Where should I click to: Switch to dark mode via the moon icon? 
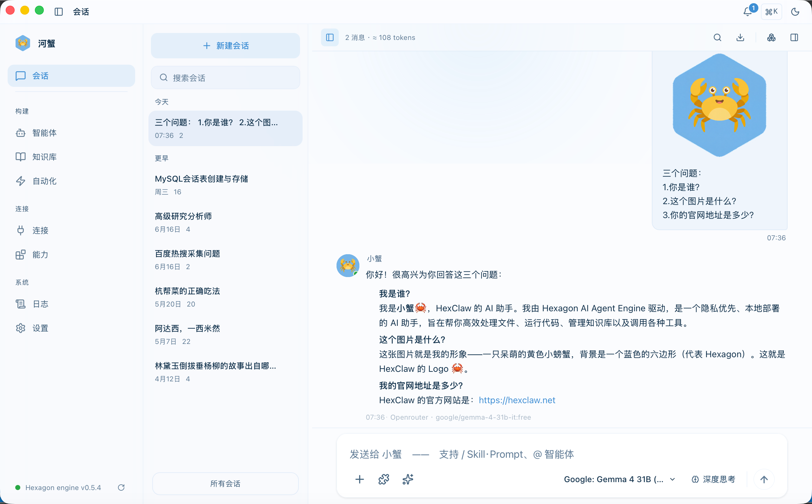(x=795, y=12)
